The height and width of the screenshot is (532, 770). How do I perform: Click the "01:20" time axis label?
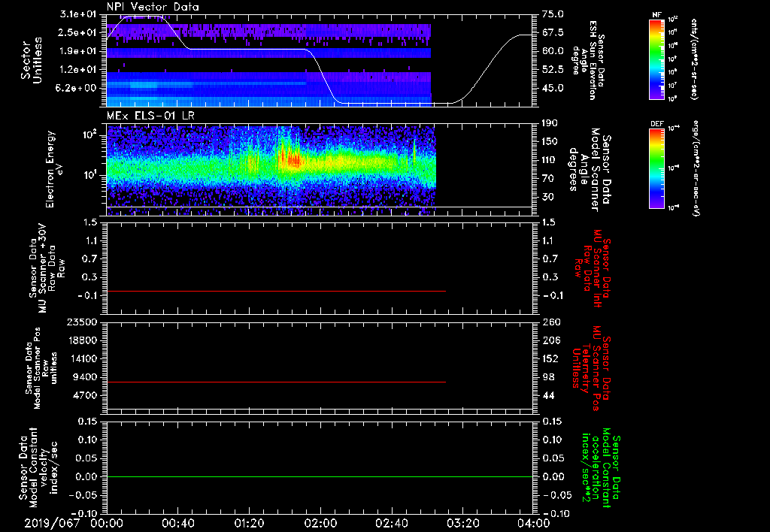pyautogui.click(x=249, y=524)
